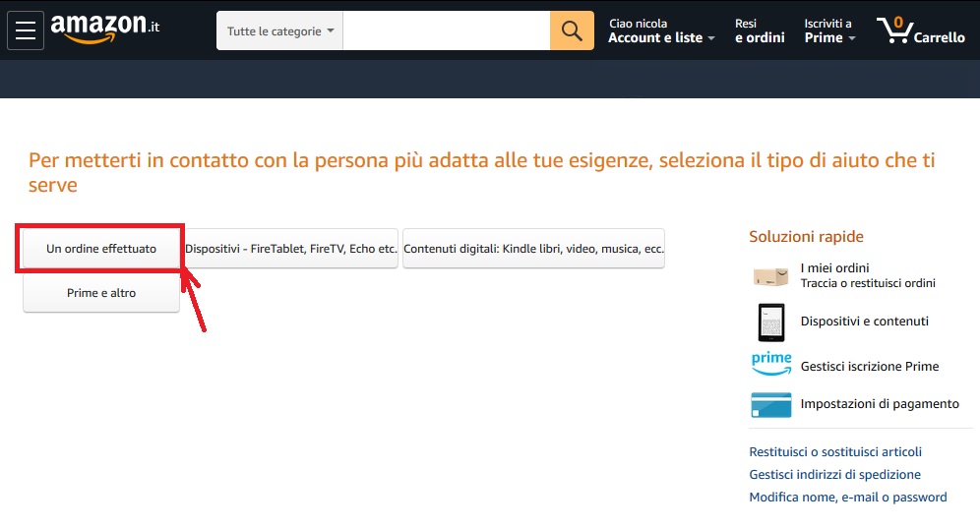Click the Carrello label
This screenshot has height=528, width=980.
tap(939, 37)
